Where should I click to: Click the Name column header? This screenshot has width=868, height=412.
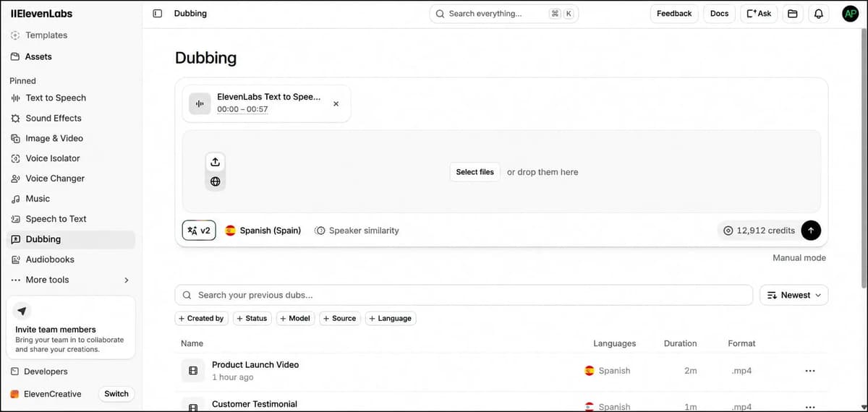pyautogui.click(x=192, y=343)
